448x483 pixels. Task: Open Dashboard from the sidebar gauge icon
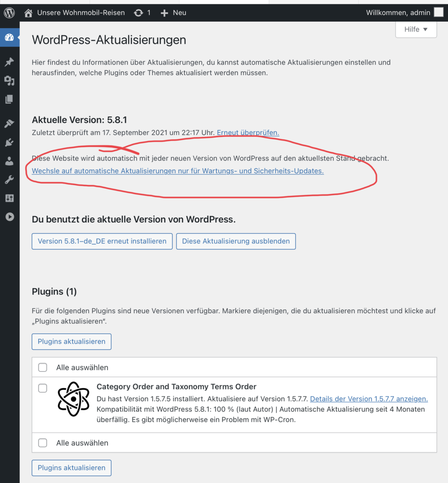tap(9, 38)
